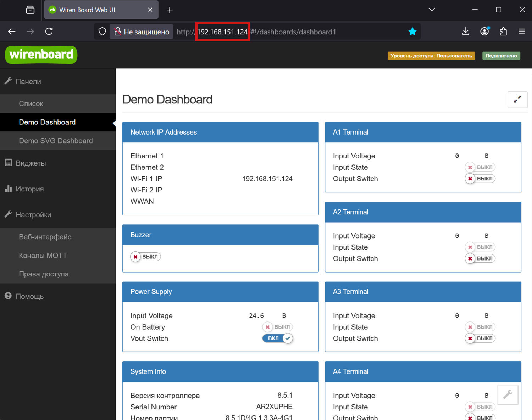Open the browser extensions icon
The height and width of the screenshot is (420, 532).
[503, 32]
